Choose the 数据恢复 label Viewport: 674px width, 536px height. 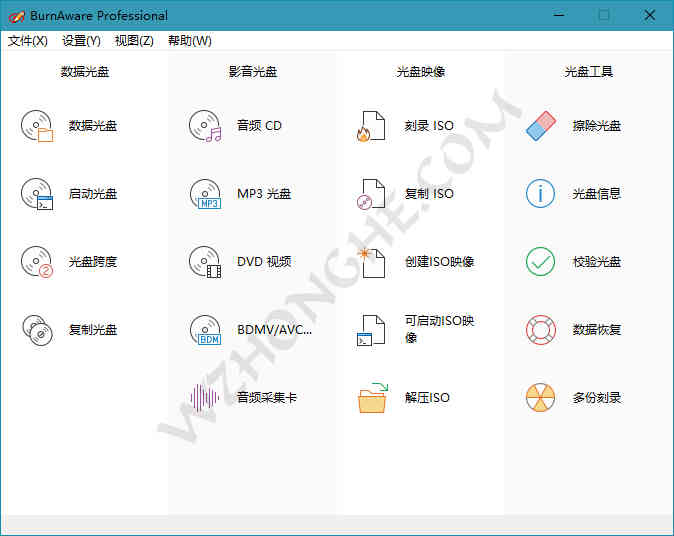coord(597,330)
